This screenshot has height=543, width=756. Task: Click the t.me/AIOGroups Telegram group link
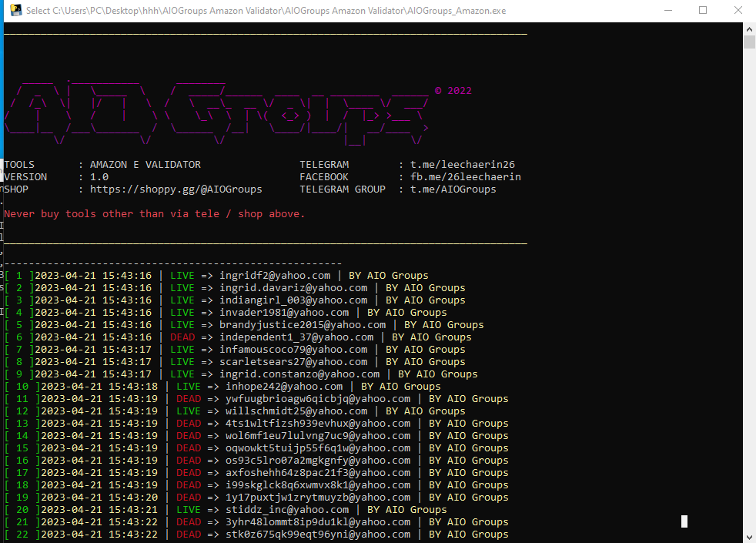click(447, 189)
